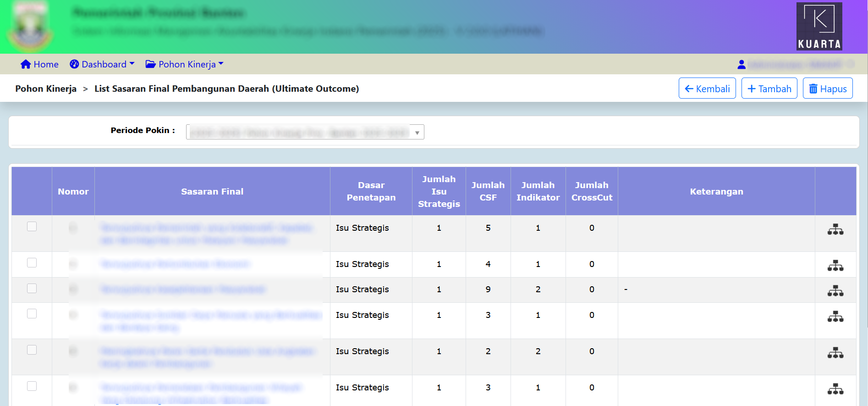This screenshot has height=406, width=868.
Task: Click the Sasaran Final column header
Action: pos(212,192)
